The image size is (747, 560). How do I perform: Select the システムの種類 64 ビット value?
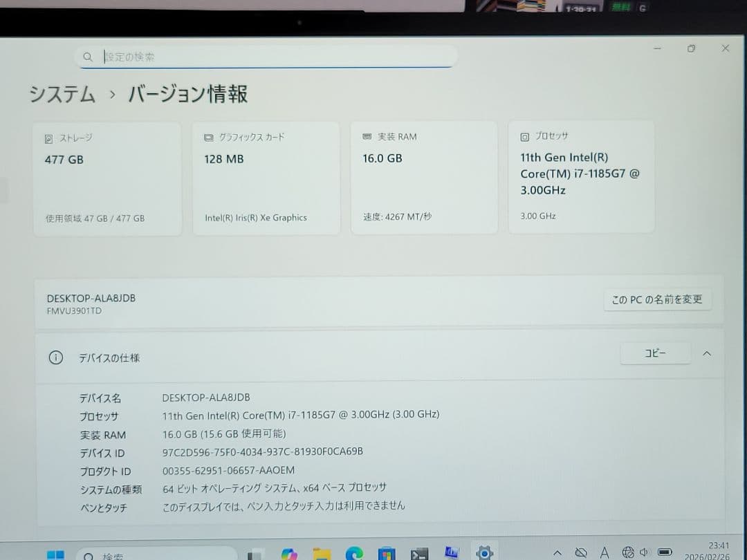click(275, 488)
